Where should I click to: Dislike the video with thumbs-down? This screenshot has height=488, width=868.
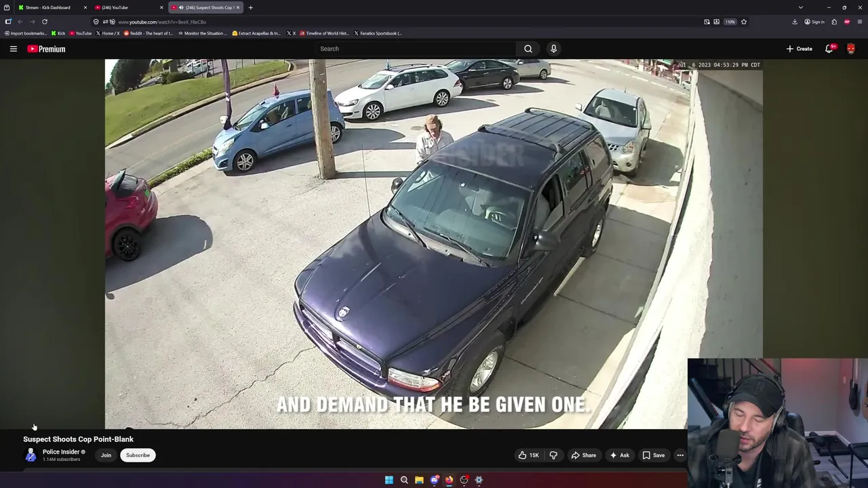553,455
